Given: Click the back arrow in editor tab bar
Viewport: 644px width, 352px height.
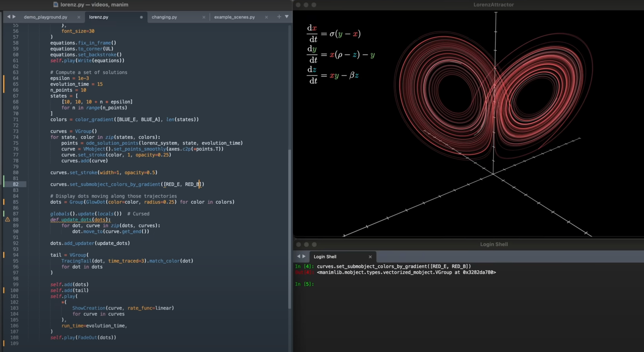Looking at the screenshot, I should coord(9,17).
